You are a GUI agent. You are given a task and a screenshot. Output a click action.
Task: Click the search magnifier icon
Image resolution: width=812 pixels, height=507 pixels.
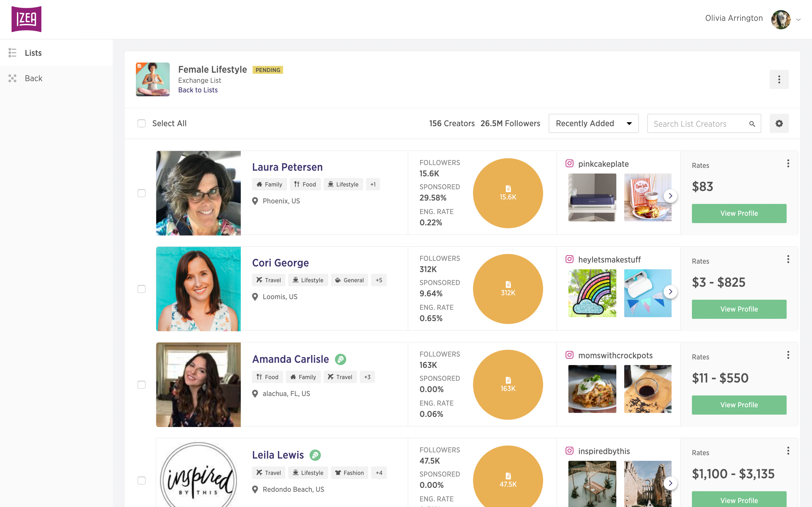pos(752,124)
